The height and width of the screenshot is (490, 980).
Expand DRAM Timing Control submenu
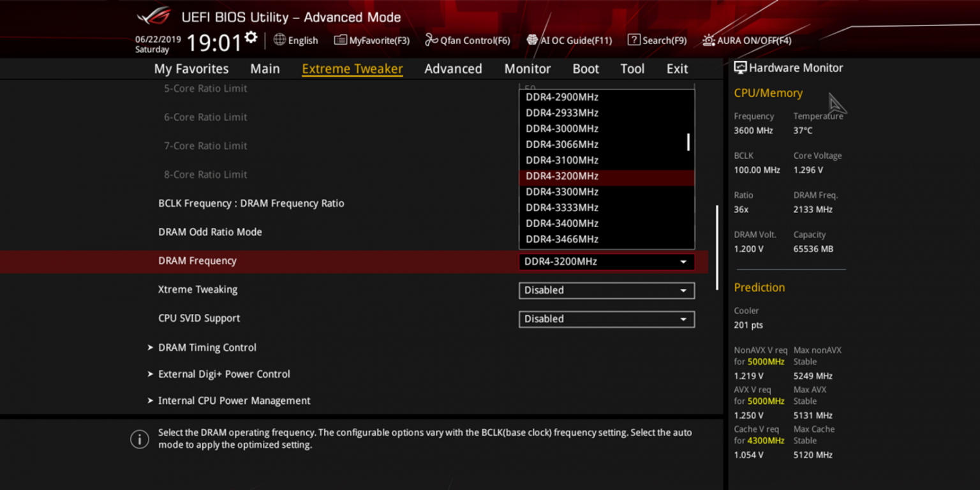click(207, 347)
